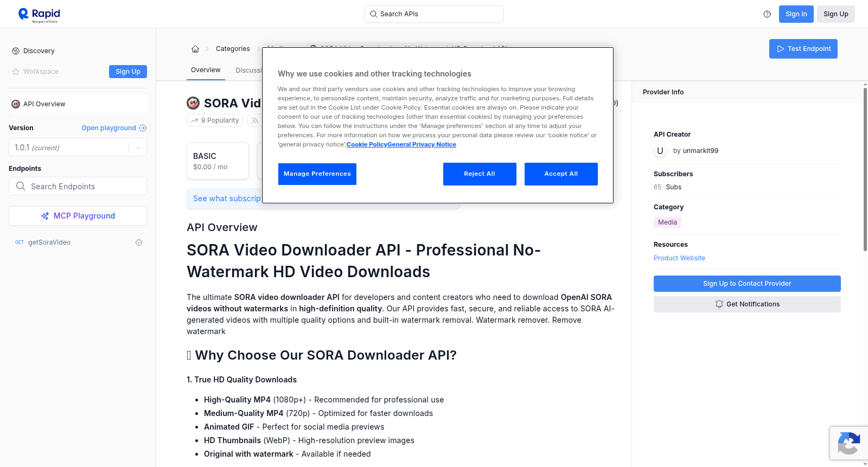868x467 pixels.
Task: Click the Sign In button
Action: [796, 14]
